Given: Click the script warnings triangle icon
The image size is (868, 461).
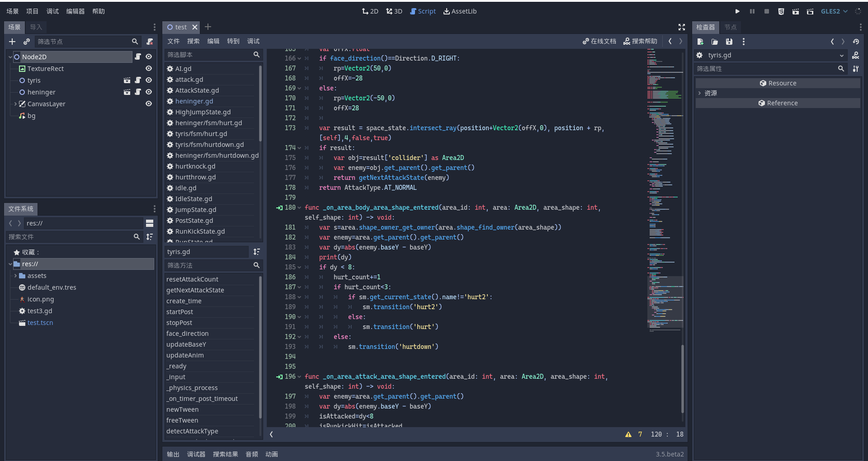Looking at the screenshot, I should (x=628, y=434).
